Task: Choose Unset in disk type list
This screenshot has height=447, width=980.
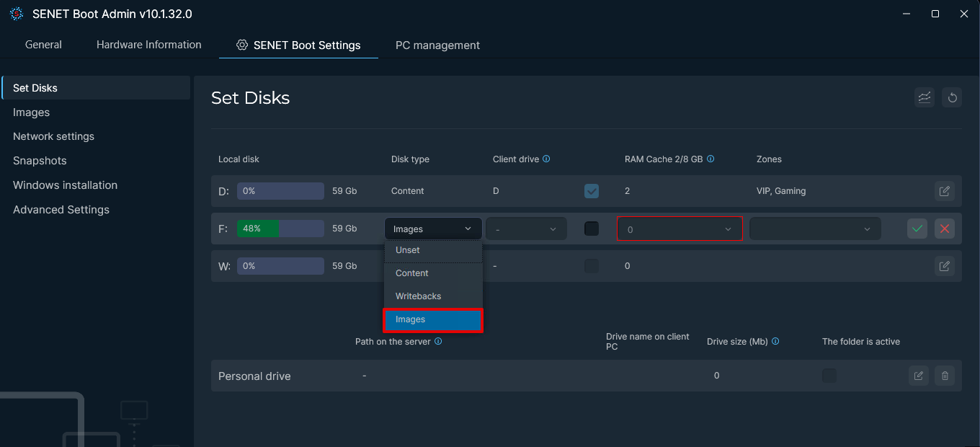Action: click(x=433, y=250)
